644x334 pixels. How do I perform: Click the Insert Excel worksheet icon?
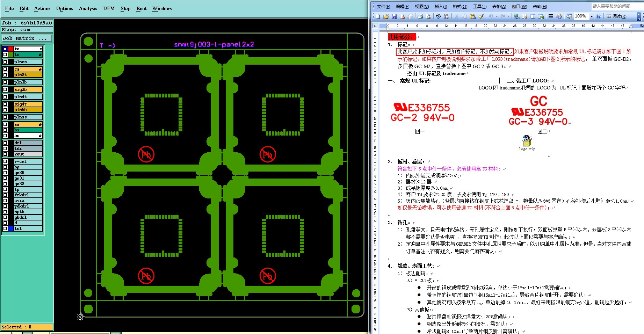coord(541,16)
